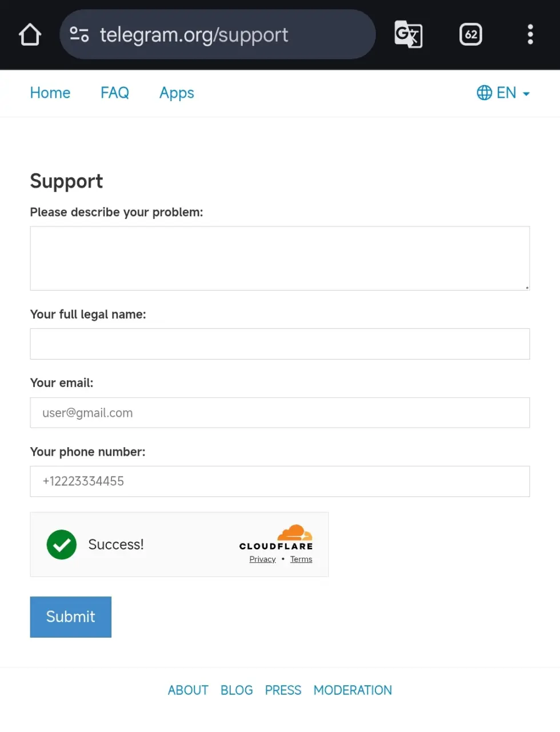Screen dimensions: 560x732
Task: Tap the browser home icon
Action: pos(30,34)
